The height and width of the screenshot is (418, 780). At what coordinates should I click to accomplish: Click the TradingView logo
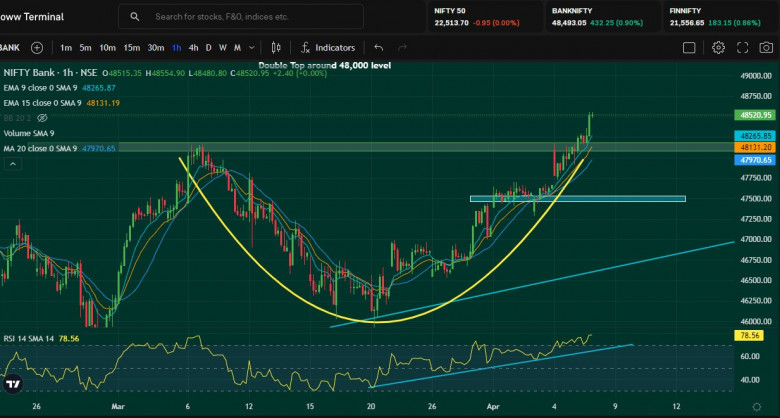click(x=13, y=384)
